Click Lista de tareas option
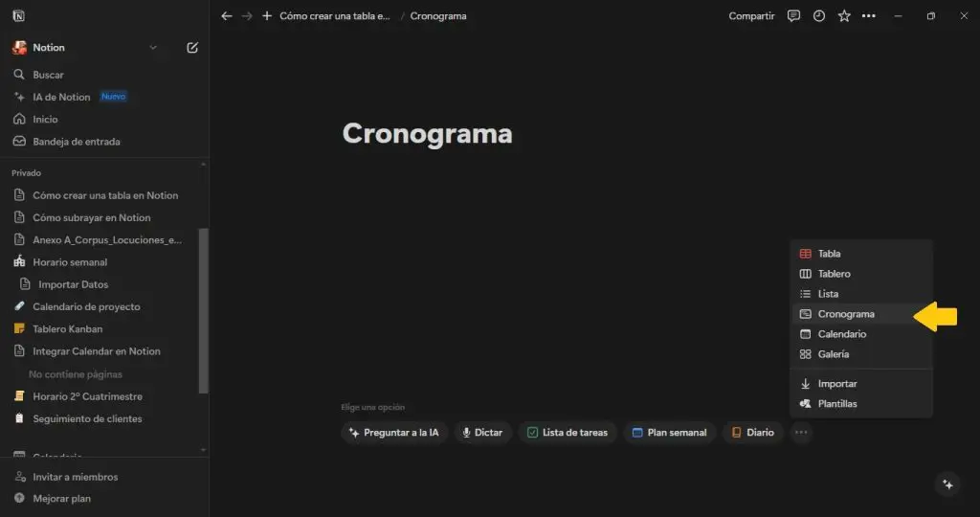This screenshot has height=517, width=980. pyautogui.click(x=568, y=432)
